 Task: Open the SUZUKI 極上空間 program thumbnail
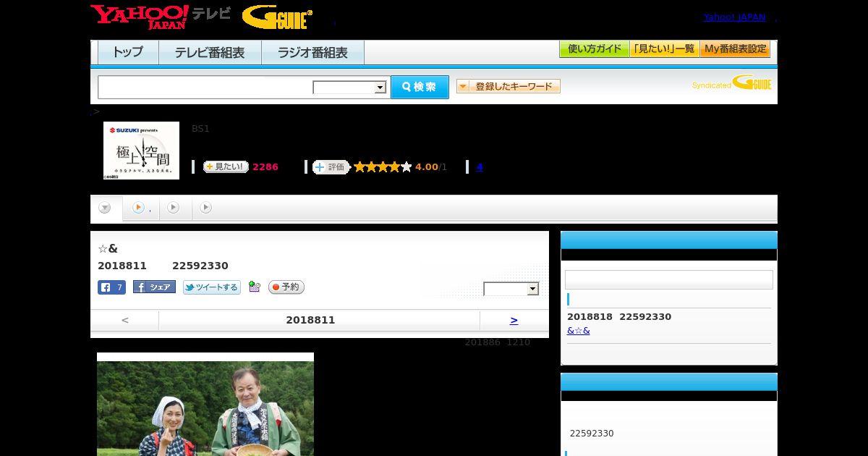click(x=141, y=151)
